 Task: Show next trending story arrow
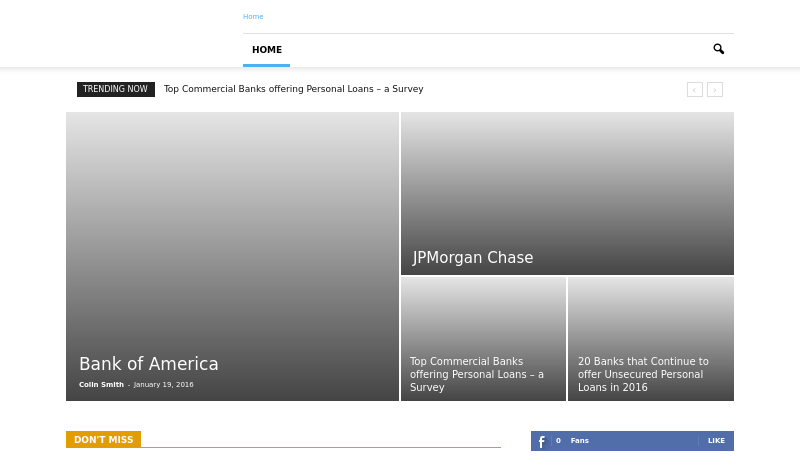[715, 90]
